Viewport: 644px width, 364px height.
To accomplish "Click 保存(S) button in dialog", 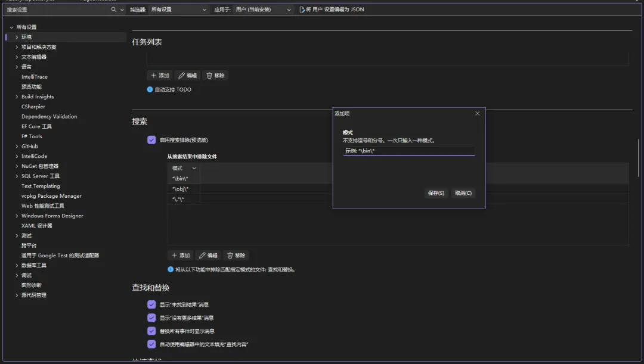I will (x=436, y=193).
